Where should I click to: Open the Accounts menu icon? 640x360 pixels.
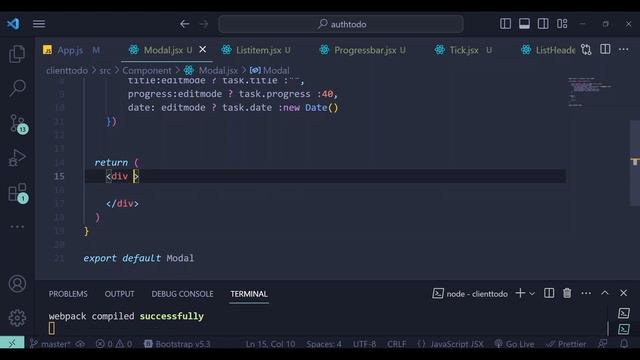click(17, 284)
